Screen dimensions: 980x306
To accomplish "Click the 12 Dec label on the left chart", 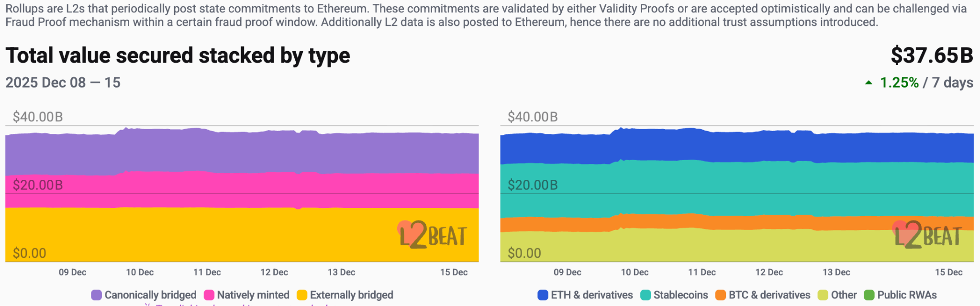I will [x=274, y=273].
